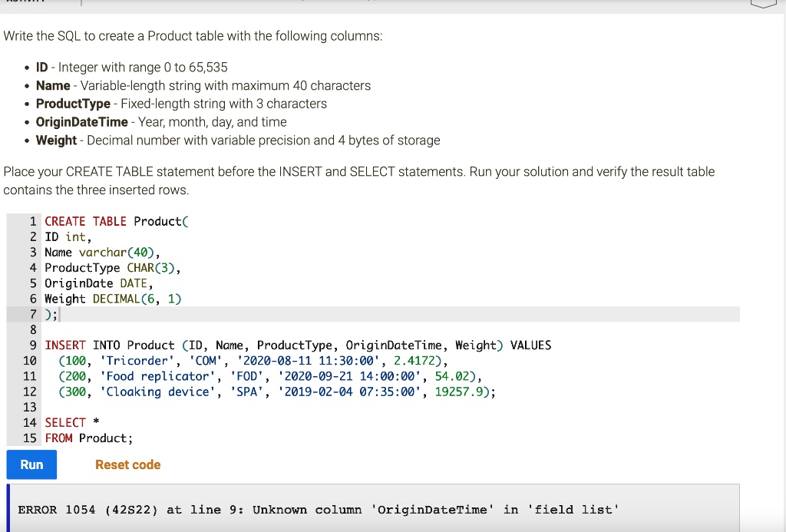The width and height of the screenshot is (786, 532).
Task: Click the closing ); on line 7
Action: pos(49,314)
